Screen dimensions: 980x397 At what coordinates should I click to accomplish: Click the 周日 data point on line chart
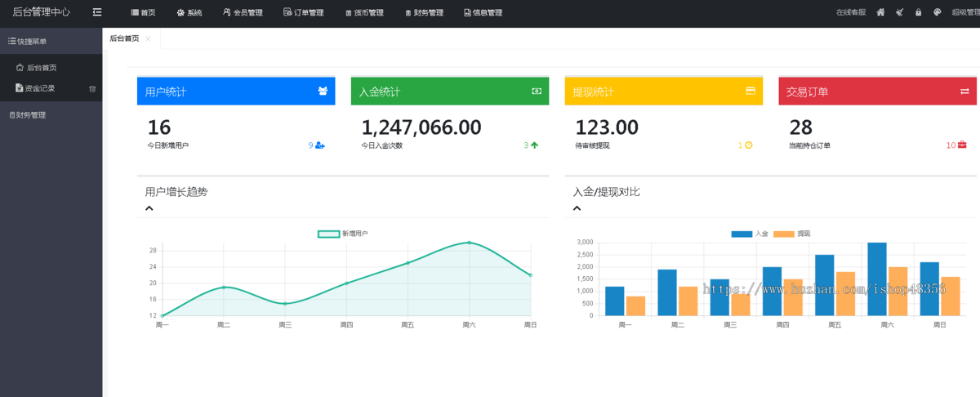[531, 275]
